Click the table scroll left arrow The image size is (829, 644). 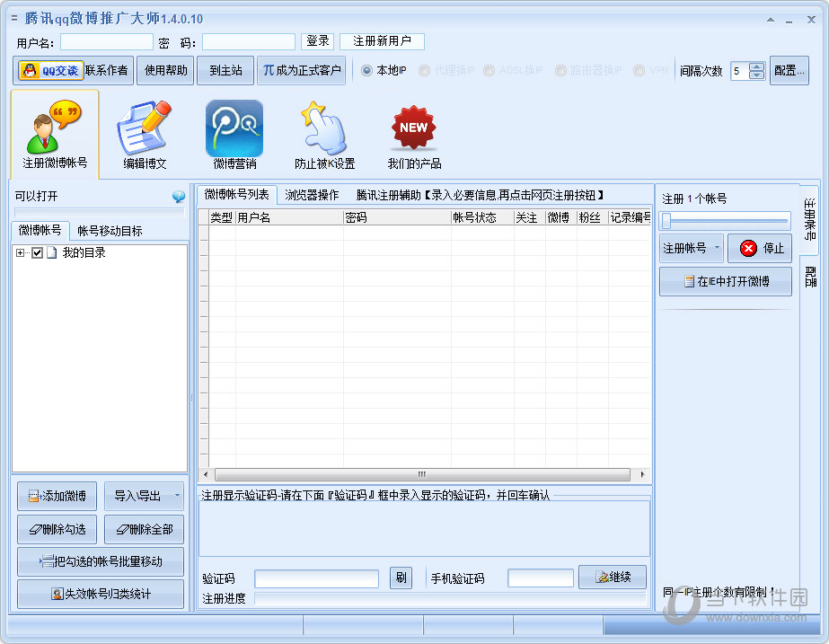205,474
